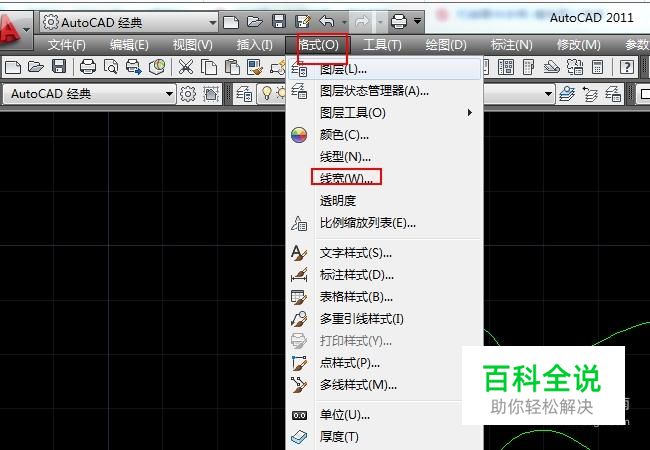Click the Publish icon
This screenshot has height=450, width=650.
(134, 67)
